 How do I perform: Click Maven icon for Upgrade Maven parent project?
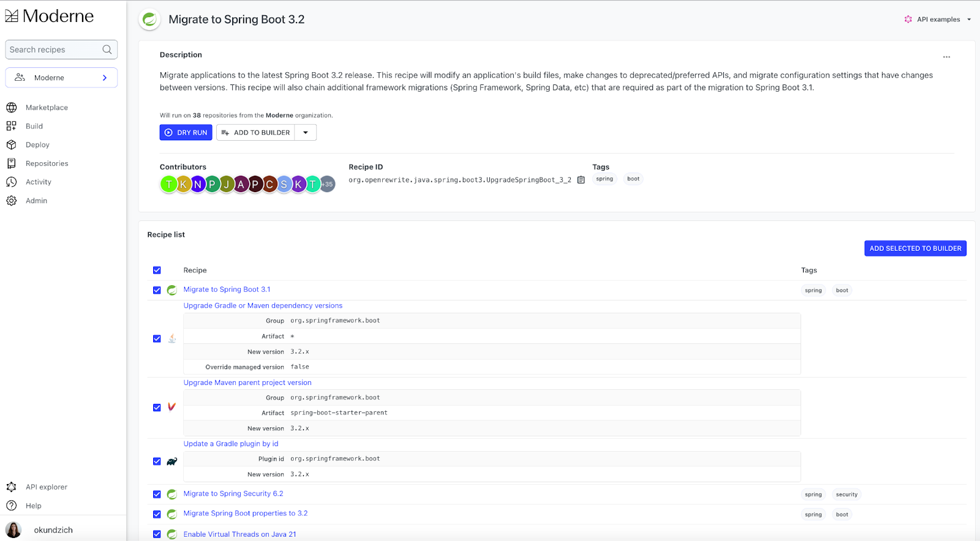point(172,407)
